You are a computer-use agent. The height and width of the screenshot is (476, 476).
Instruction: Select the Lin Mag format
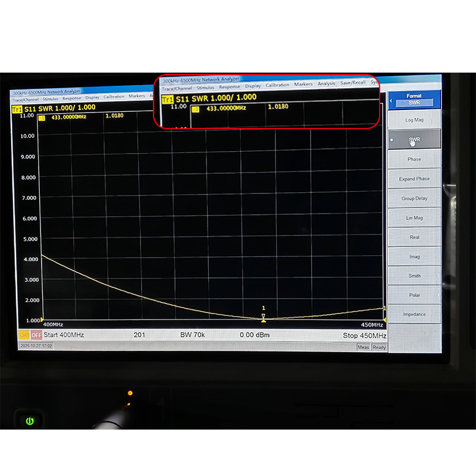click(x=414, y=218)
